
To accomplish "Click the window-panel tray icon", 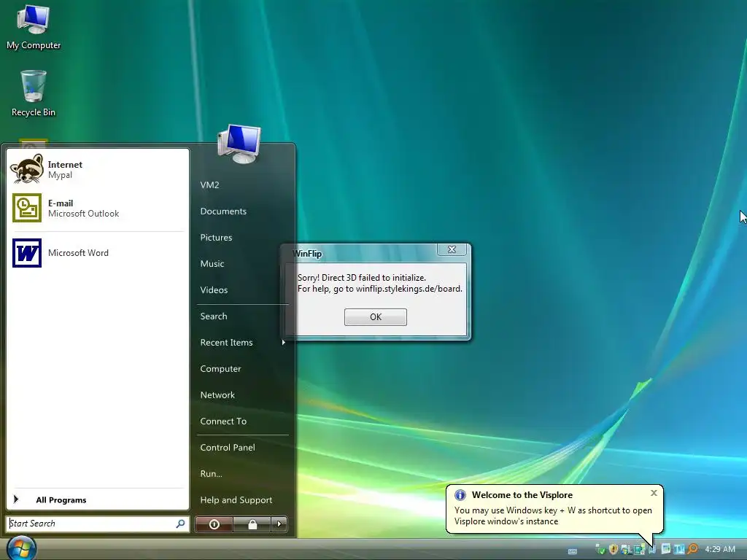I will 666,549.
